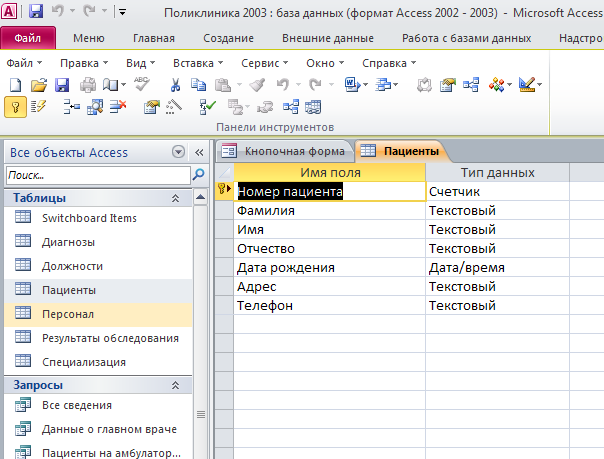Switch to the Главная ribbon tab

pos(154,38)
